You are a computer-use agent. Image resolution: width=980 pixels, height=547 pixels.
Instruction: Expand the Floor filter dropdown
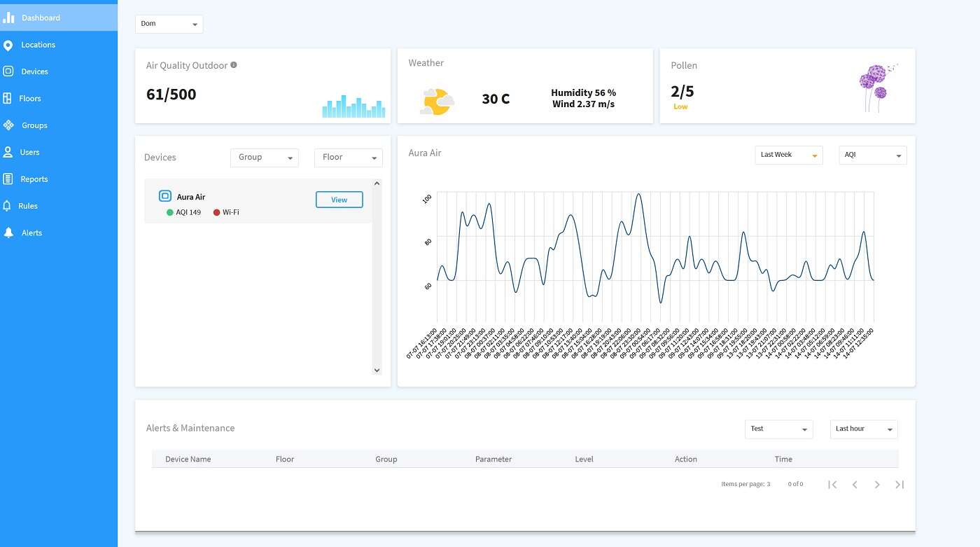[x=348, y=158]
